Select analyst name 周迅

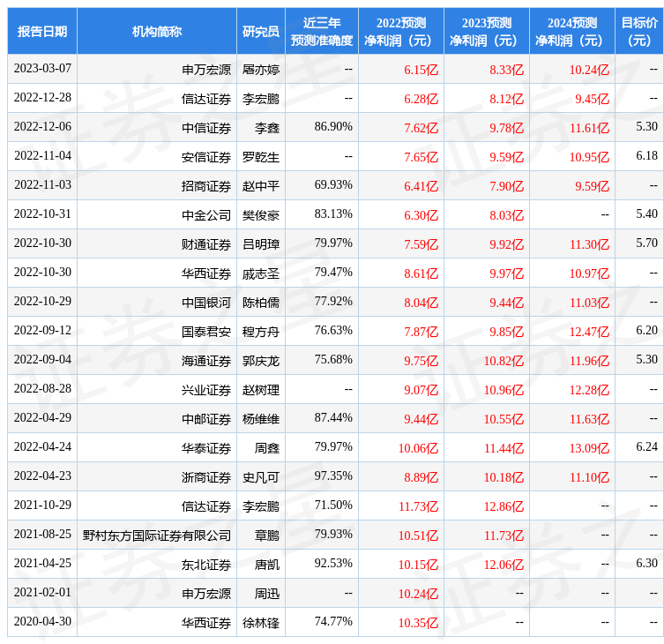(x=267, y=594)
